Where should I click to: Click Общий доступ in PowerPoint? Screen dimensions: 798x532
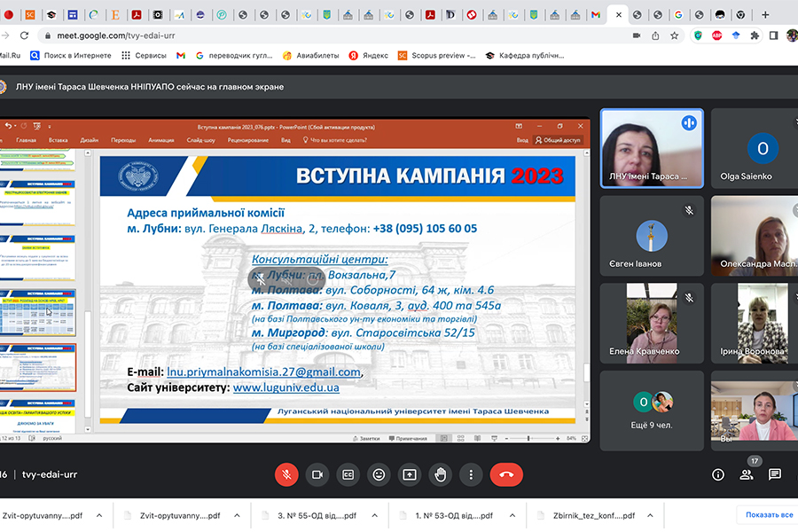(x=558, y=140)
